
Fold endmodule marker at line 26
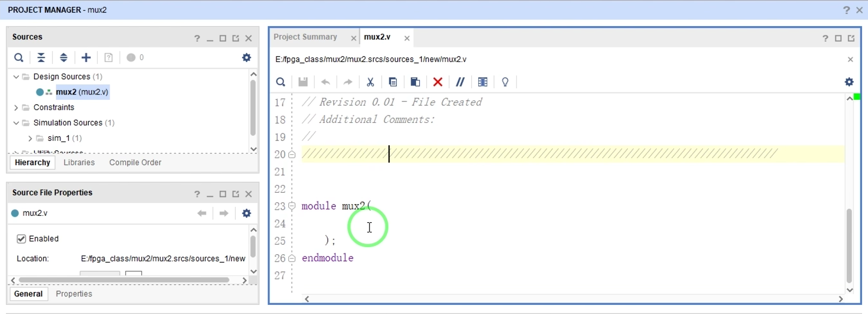[292, 258]
